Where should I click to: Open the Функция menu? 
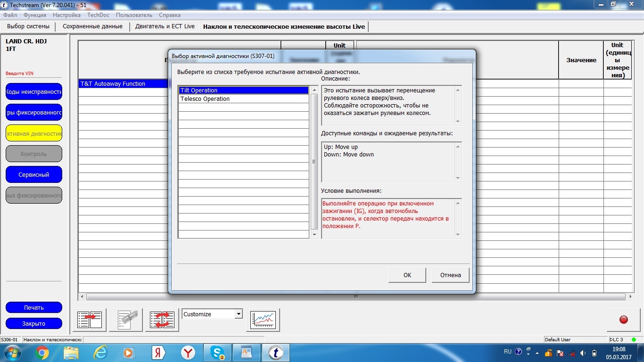[35, 15]
